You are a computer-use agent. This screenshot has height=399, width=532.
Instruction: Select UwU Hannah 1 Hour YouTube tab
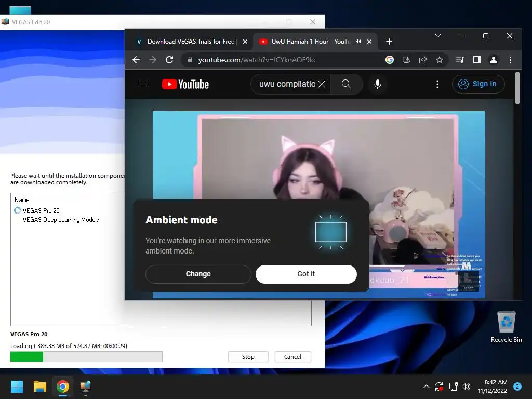pos(310,42)
